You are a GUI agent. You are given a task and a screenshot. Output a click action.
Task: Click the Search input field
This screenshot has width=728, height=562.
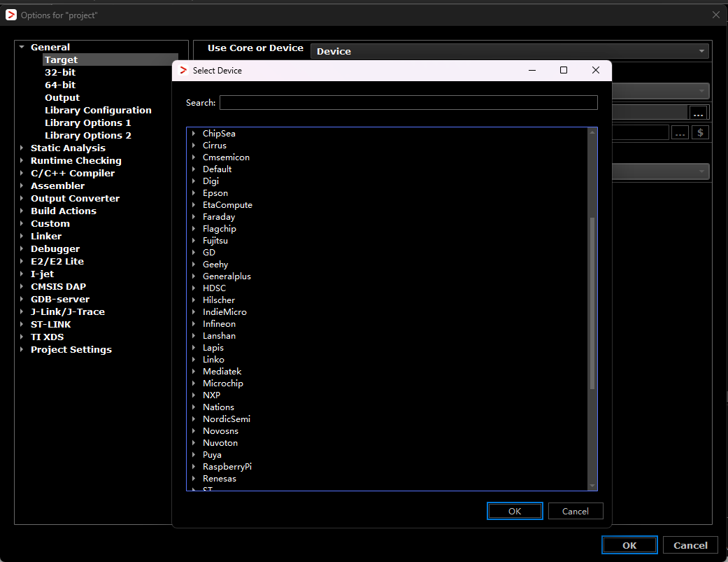[408, 103]
